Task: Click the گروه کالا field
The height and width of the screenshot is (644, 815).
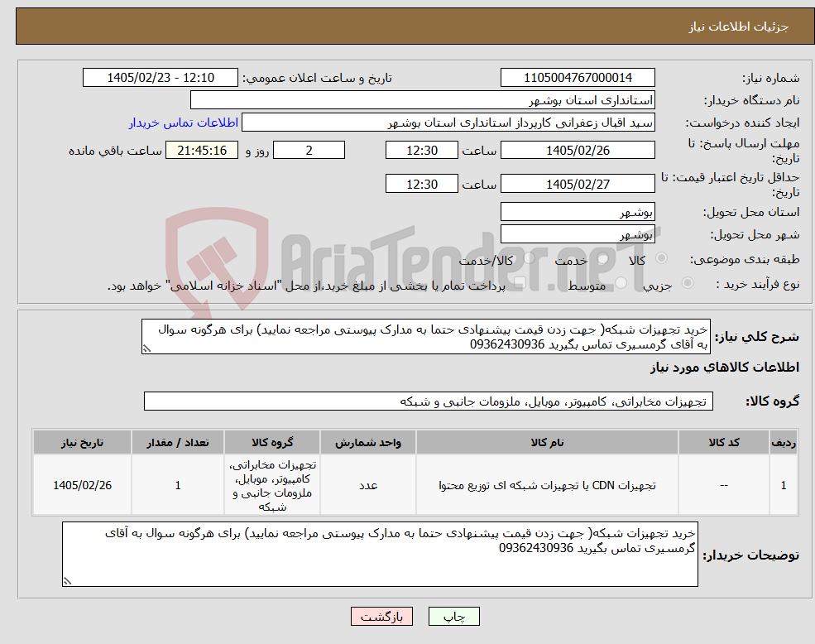Action: 429,401
